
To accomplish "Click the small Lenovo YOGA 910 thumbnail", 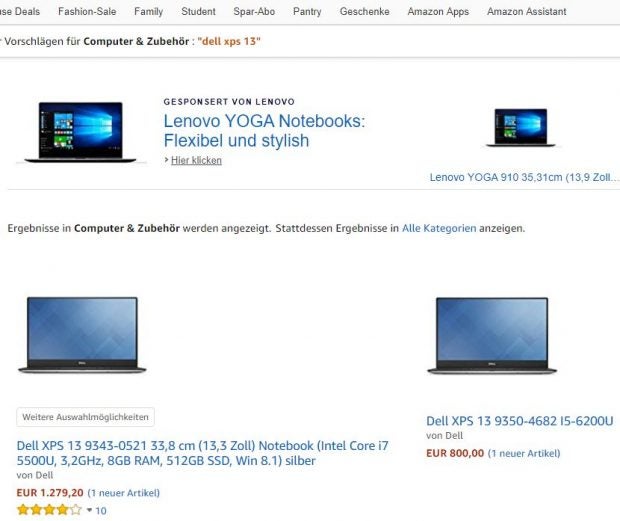I will pyautogui.click(x=521, y=127).
